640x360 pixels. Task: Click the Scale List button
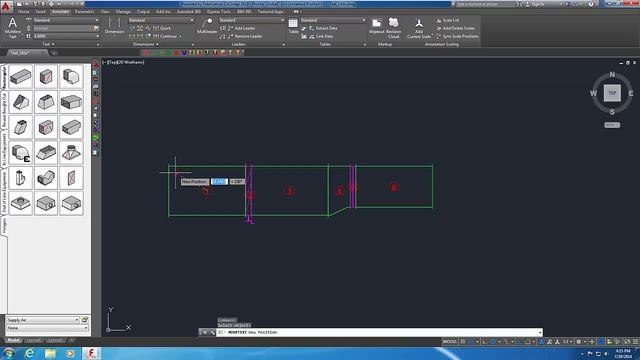click(x=447, y=20)
